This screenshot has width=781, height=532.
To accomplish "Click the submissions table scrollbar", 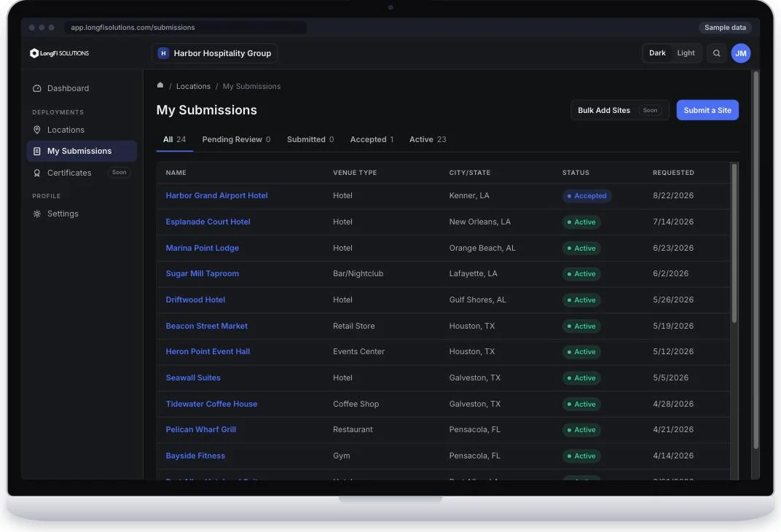I will tap(734, 243).
